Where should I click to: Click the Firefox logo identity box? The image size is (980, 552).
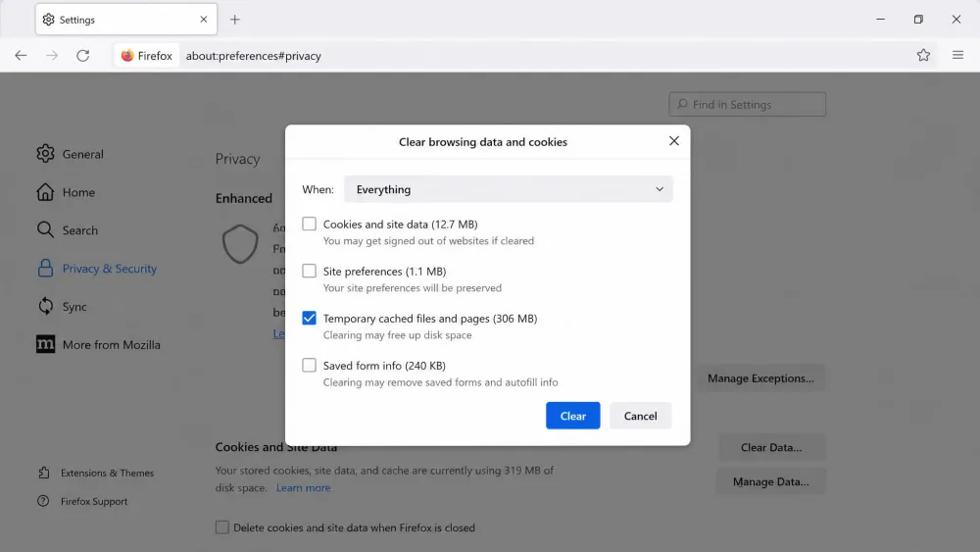pyautogui.click(x=147, y=56)
